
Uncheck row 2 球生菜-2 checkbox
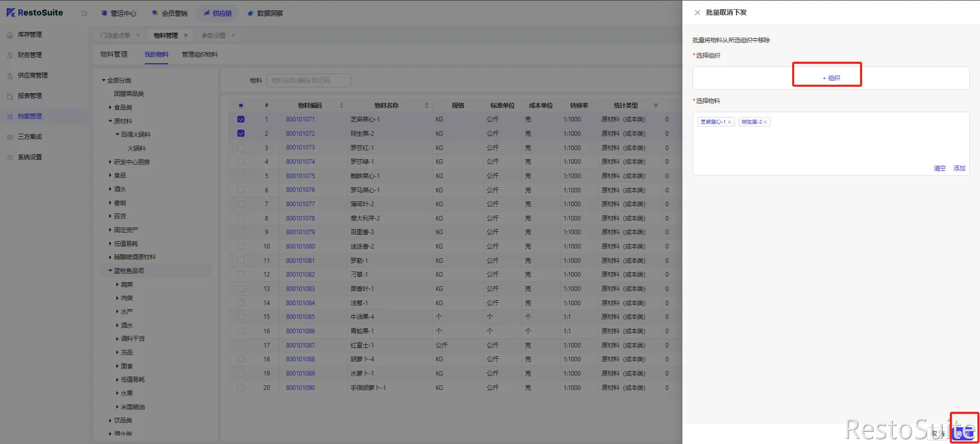pyautogui.click(x=241, y=134)
